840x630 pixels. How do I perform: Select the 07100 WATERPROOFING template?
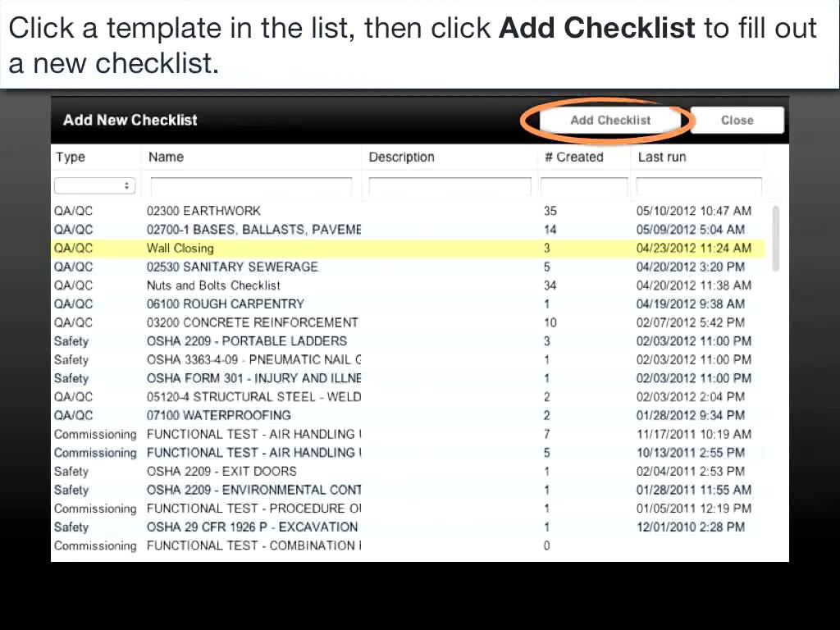(x=246, y=415)
